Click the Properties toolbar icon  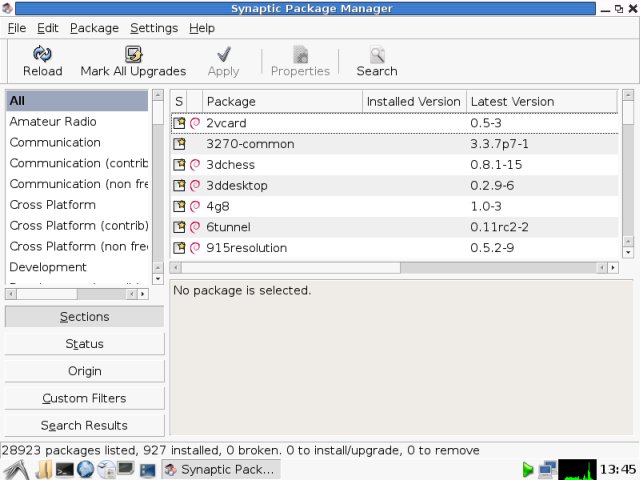[300, 54]
